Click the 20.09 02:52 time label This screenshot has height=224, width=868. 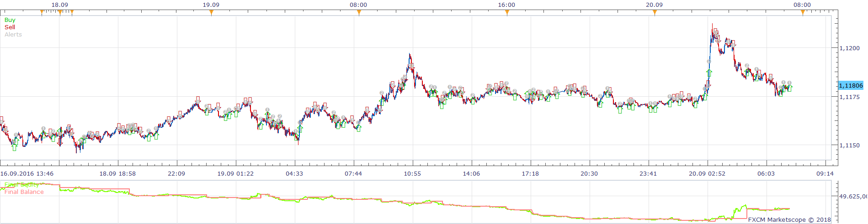[x=707, y=174]
